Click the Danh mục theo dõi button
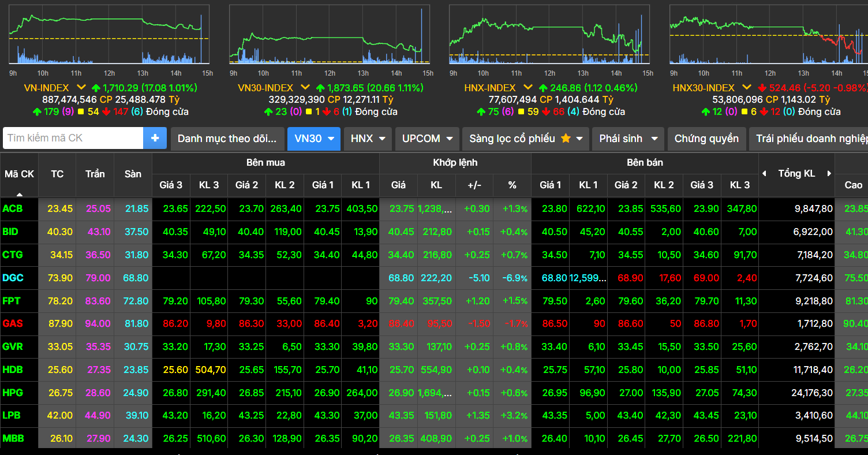The height and width of the screenshot is (455, 868). coord(227,139)
